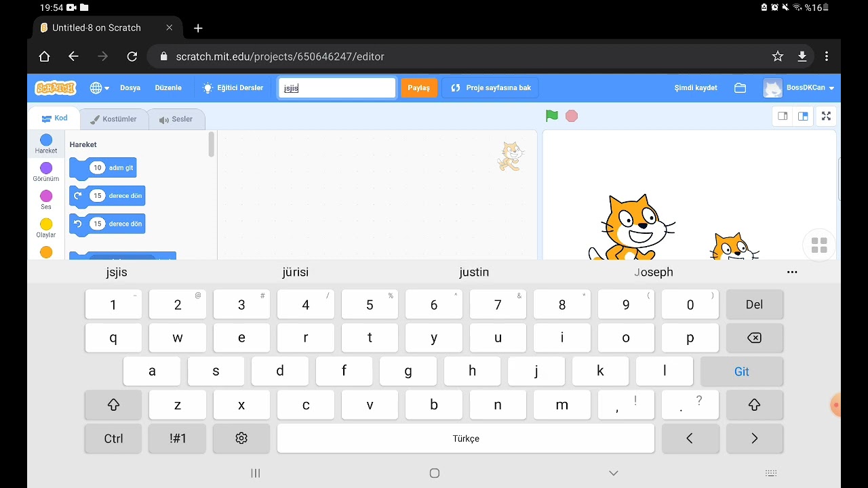Image resolution: width=868 pixels, height=488 pixels.
Task: Tap the keyboard left cursor arrow
Action: [690, 439]
